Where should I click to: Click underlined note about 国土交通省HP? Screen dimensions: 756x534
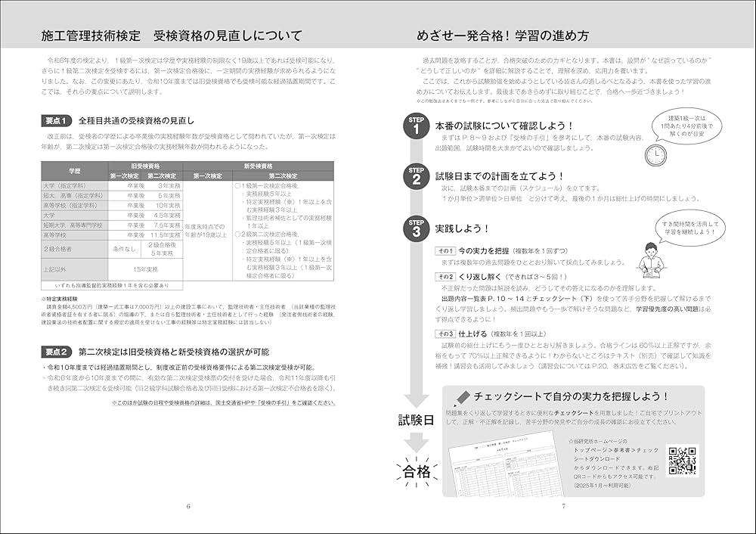click(224, 402)
